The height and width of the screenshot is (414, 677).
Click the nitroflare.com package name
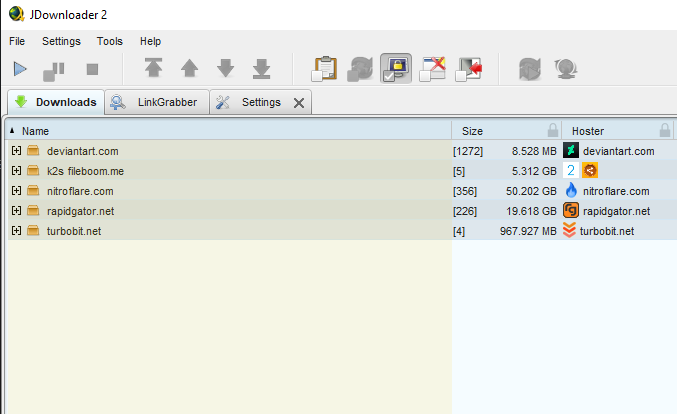[x=80, y=191]
